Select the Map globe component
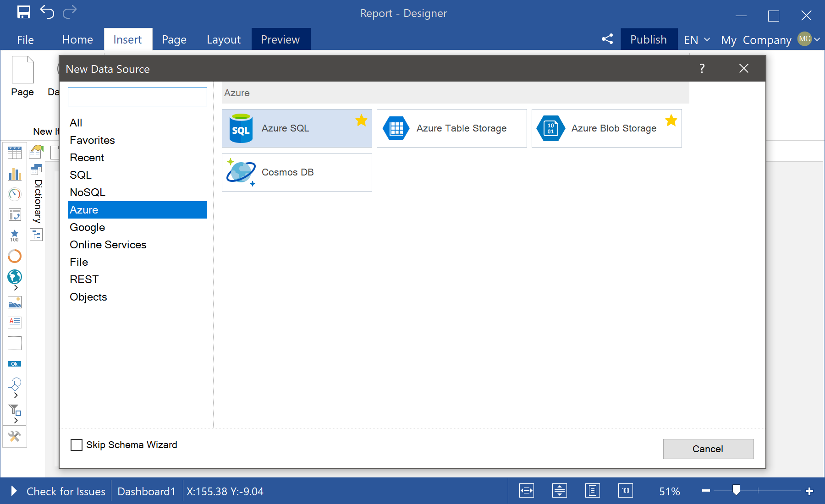This screenshot has width=825, height=504. [15, 276]
